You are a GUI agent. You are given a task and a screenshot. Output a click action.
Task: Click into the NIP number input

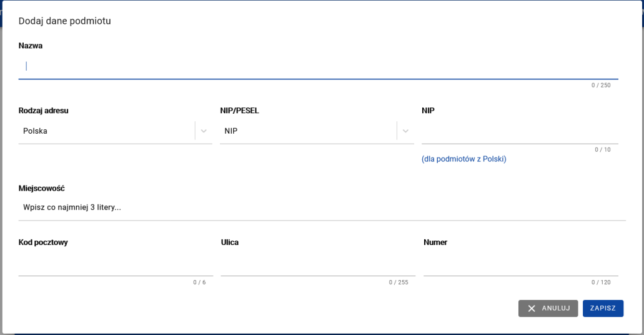click(x=519, y=134)
